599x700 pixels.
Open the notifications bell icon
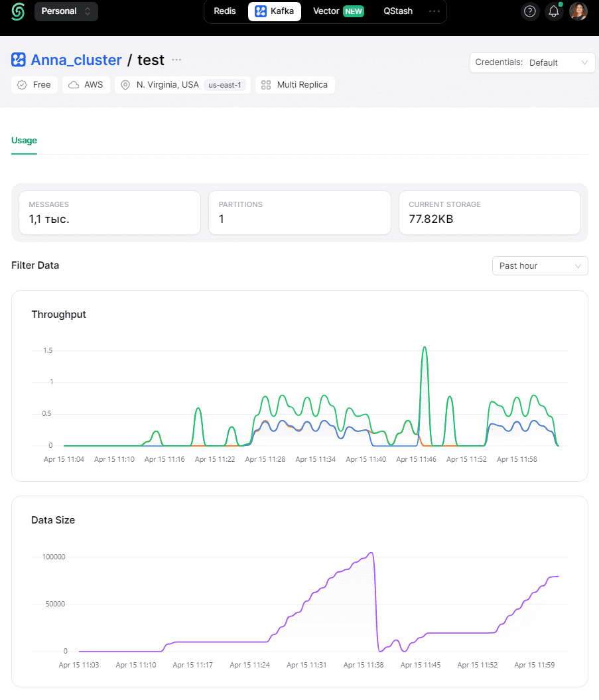(554, 11)
